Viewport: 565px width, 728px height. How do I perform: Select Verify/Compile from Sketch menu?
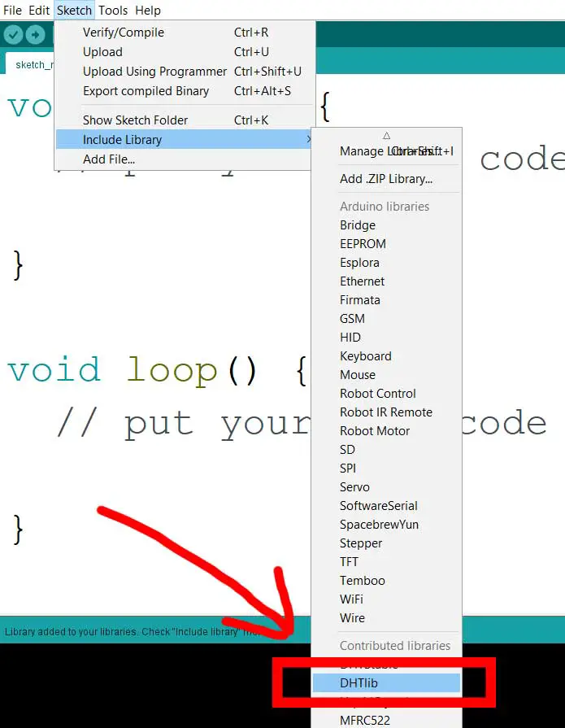185,33
